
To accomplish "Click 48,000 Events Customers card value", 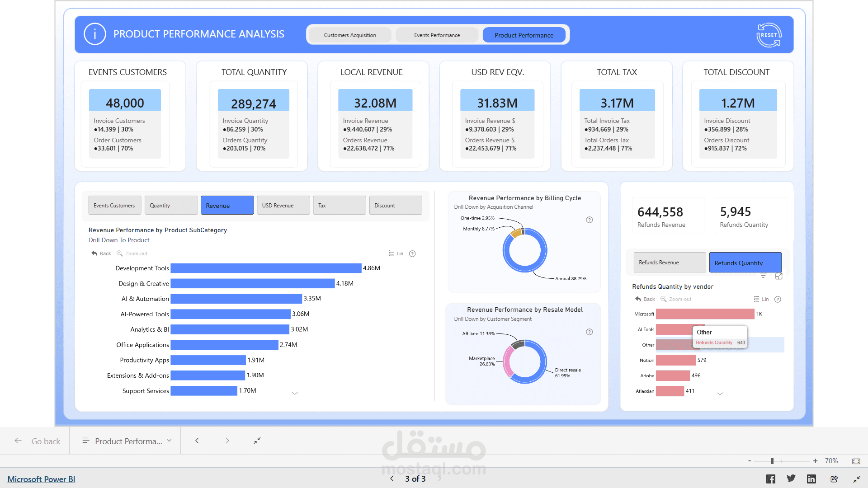I will 125,103.
